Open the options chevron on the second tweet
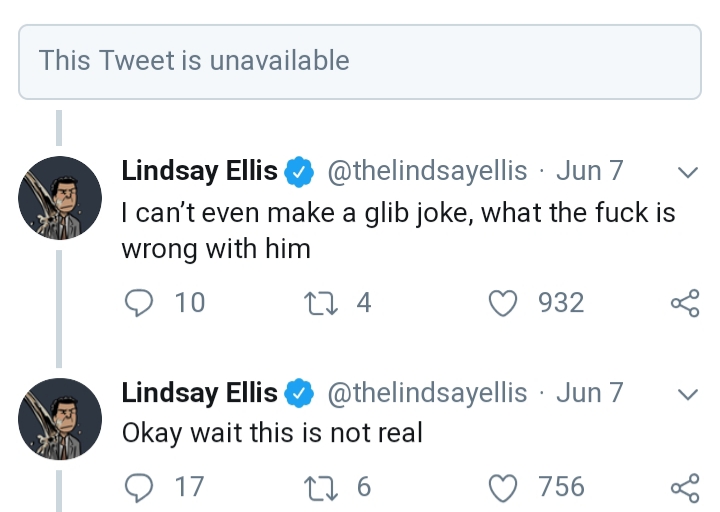720x512 pixels. pyautogui.click(x=687, y=394)
